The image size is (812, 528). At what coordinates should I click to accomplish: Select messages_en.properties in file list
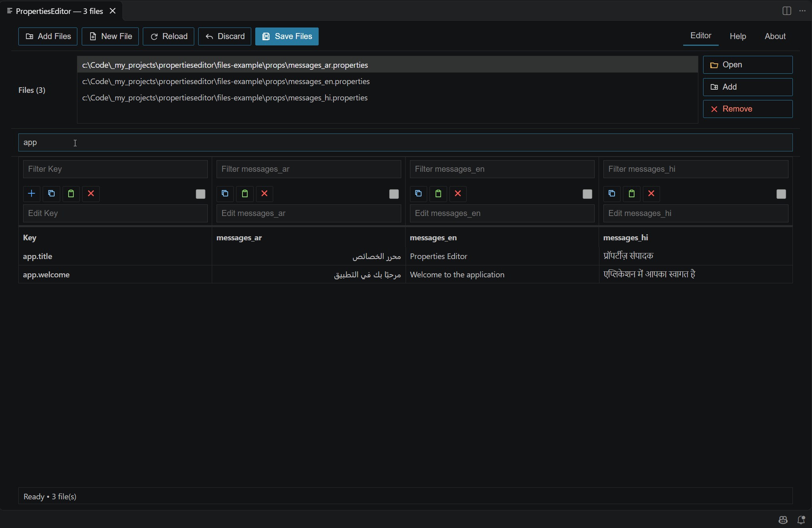click(x=387, y=81)
